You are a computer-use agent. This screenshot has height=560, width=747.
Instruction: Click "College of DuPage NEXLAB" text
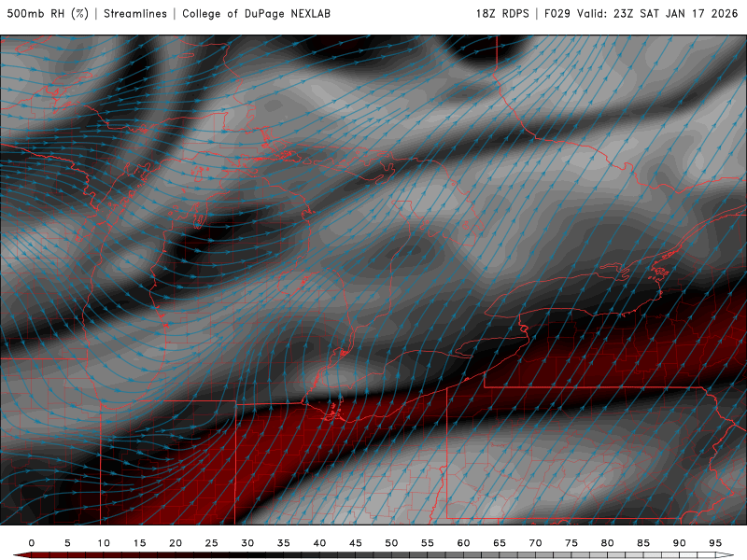256,13
